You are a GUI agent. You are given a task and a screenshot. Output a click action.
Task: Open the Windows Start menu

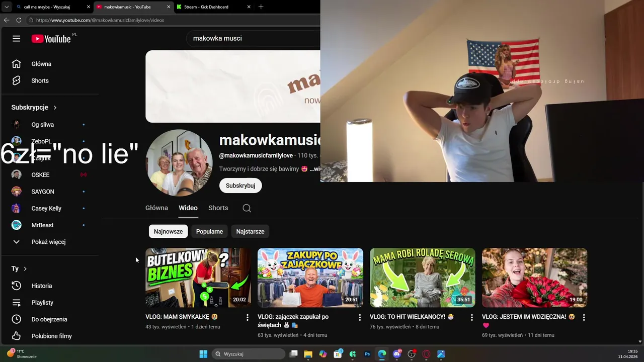coord(203,354)
